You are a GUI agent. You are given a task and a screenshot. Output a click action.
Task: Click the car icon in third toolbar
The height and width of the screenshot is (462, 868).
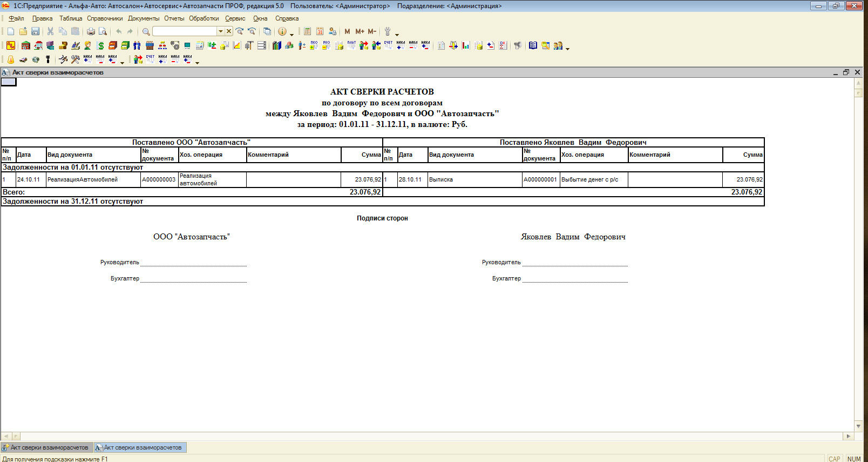point(23,59)
